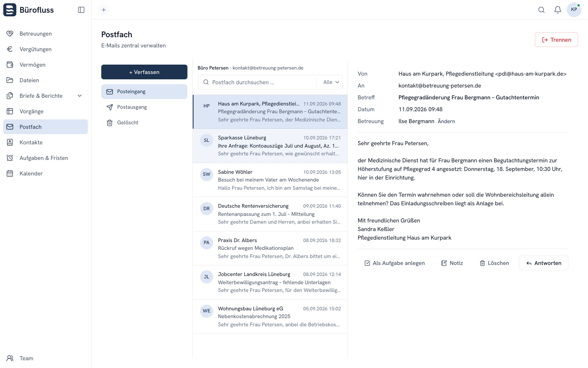The image size is (588, 368).
Task: Click the timestamp 10.09.2026 17:21
Action: (x=322, y=138)
